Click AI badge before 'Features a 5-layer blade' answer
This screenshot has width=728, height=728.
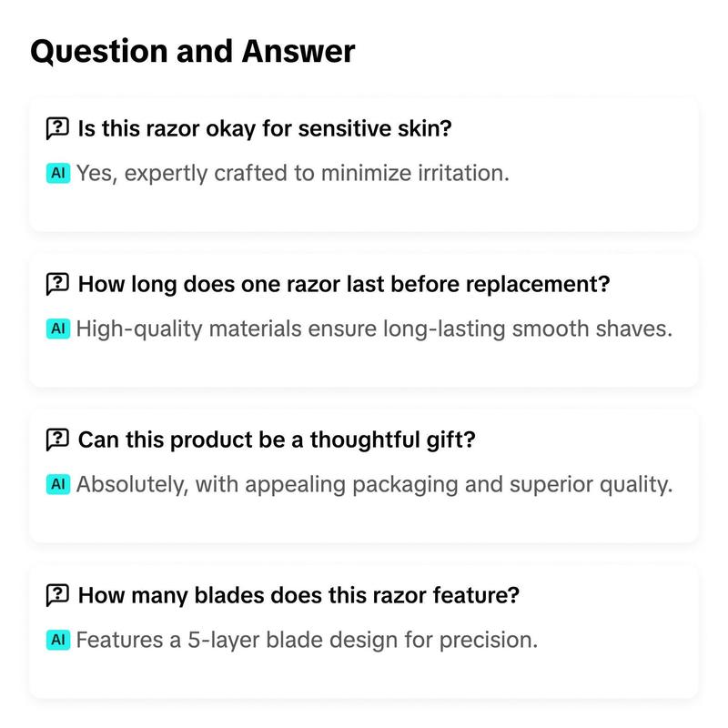[x=58, y=640]
